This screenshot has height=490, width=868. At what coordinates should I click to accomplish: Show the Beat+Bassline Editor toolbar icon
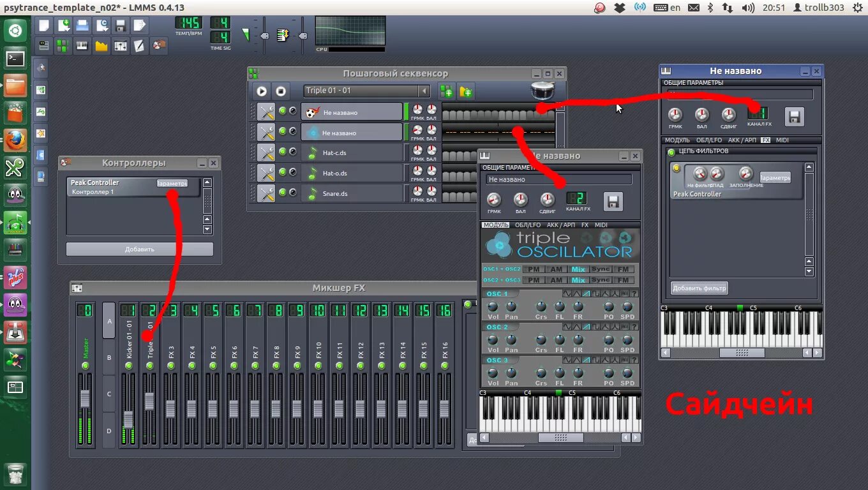click(63, 45)
